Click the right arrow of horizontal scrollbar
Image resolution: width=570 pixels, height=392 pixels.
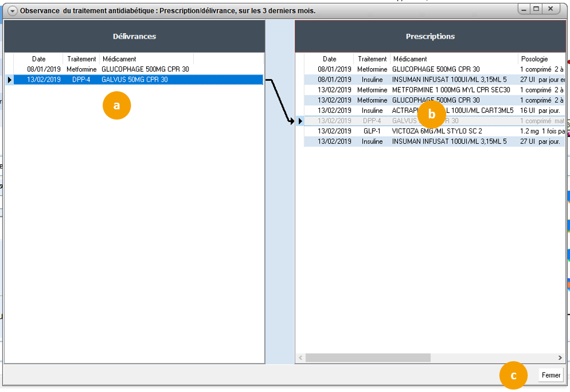tap(562, 358)
